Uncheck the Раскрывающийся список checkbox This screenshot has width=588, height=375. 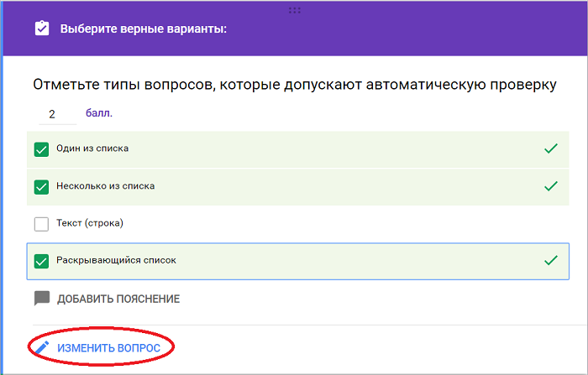[x=41, y=261]
